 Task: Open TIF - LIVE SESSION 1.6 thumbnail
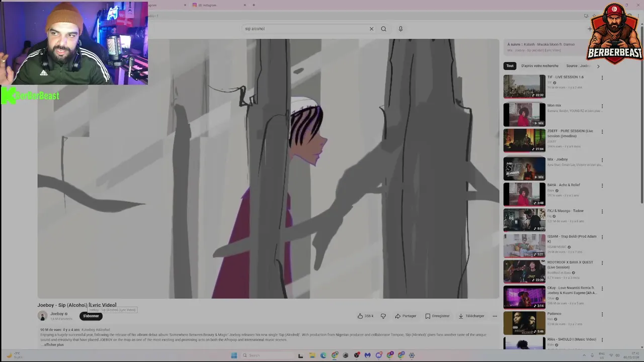click(x=524, y=86)
